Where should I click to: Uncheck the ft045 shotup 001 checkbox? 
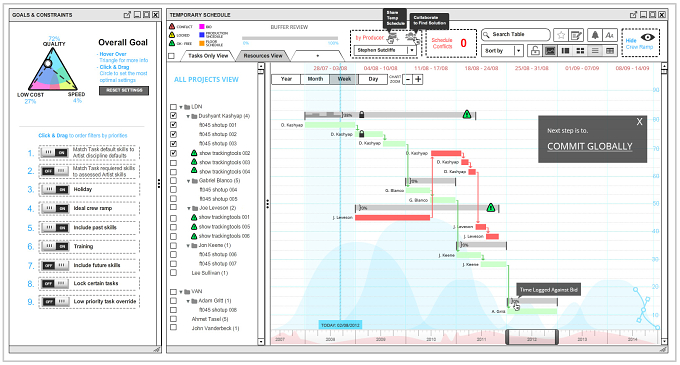coord(173,125)
